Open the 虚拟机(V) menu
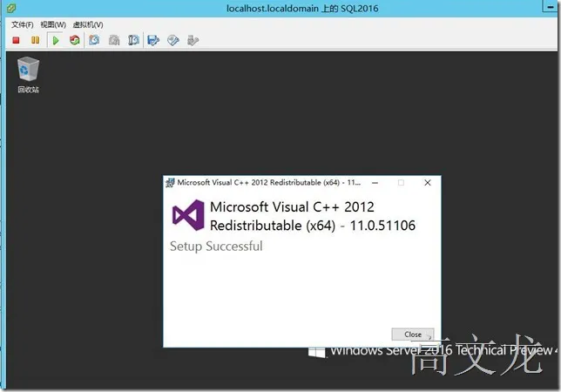The image size is (561, 392). coord(88,24)
